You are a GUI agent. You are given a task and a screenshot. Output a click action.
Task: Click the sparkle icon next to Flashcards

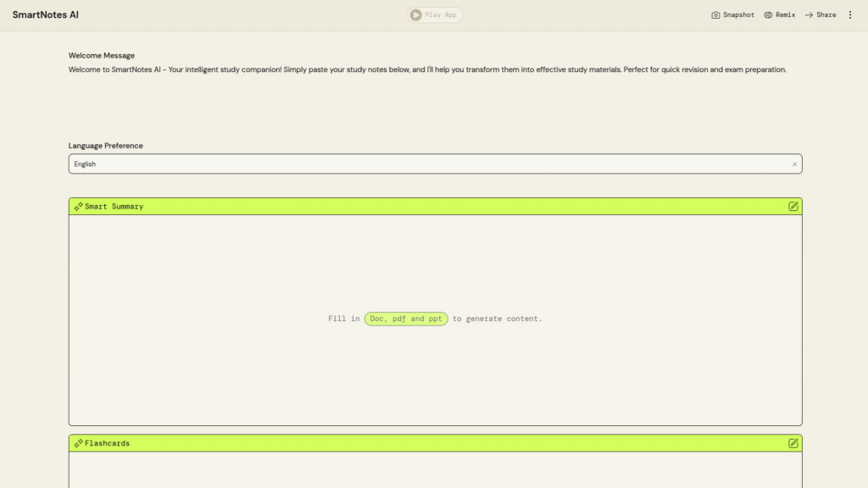click(78, 443)
